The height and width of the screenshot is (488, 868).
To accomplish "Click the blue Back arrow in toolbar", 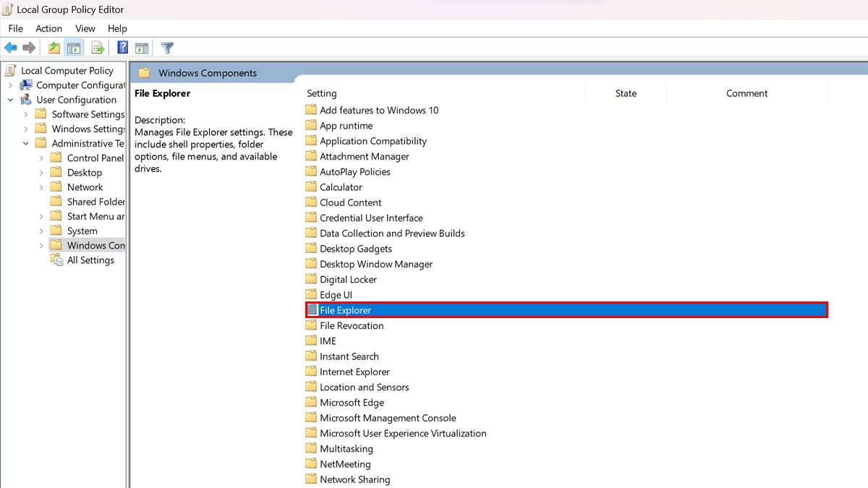I will coord(11,48).
